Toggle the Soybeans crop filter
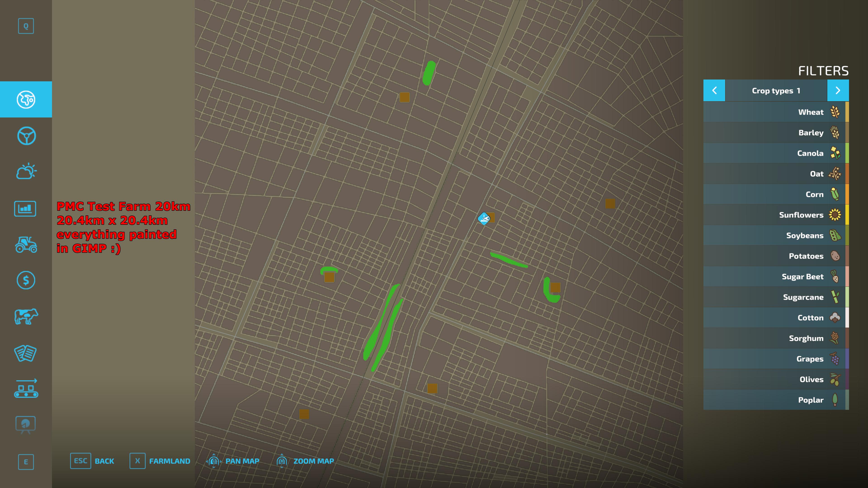This screenshot has height=488, width=868. [x=776, y=235]
